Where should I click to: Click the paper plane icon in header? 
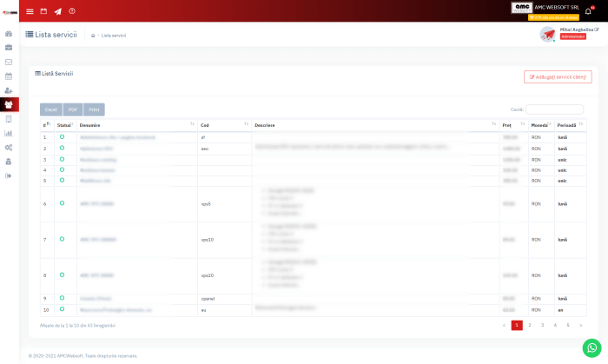pos(58,11)
